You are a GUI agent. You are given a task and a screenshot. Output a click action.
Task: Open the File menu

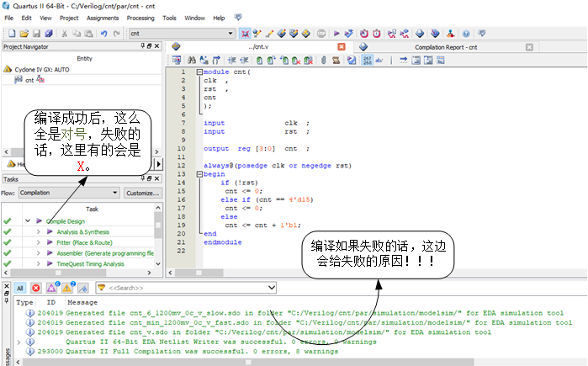[8, 18]
